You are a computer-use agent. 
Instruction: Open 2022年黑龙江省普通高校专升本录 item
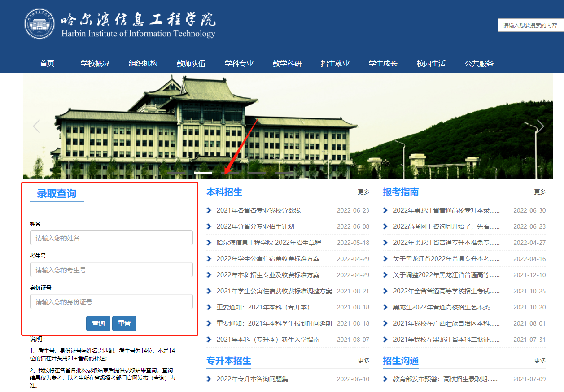[x=446, y=210]
